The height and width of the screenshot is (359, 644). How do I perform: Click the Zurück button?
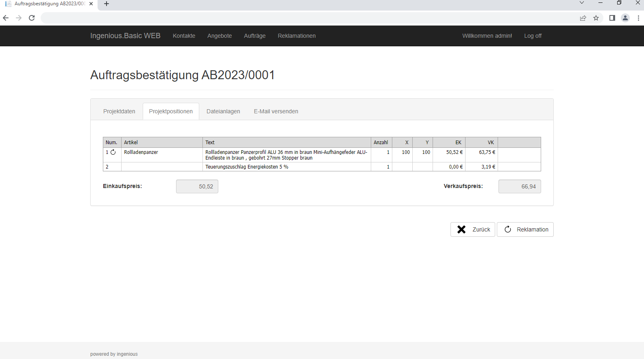click(x=473, y=229)
